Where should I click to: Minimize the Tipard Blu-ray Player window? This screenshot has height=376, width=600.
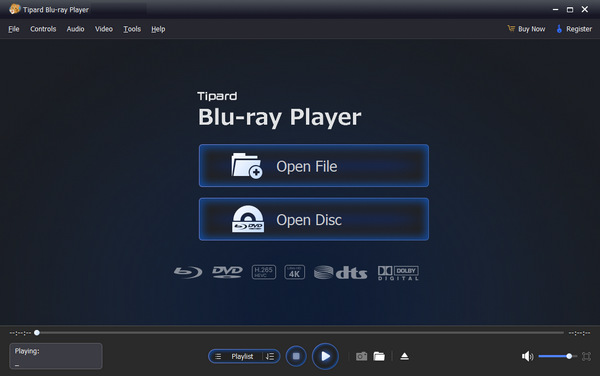pos(556,10)
